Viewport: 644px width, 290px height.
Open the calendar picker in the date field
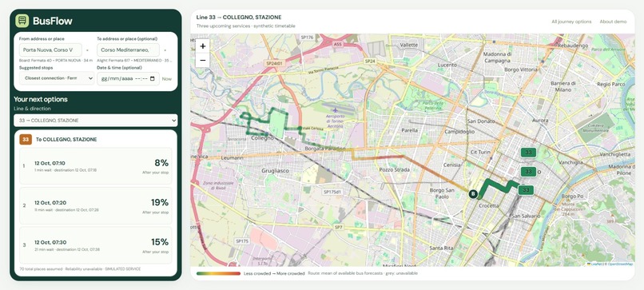pyautogui.click(x=153, y=79)
